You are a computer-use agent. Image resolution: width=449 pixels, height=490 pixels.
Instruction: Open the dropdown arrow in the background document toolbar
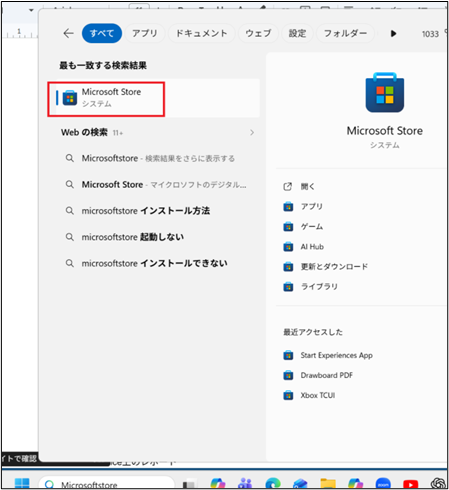coord(31,10)
